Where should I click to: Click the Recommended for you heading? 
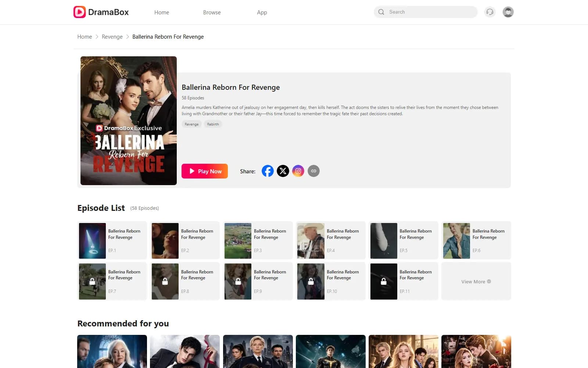click(x=123, y=323)
